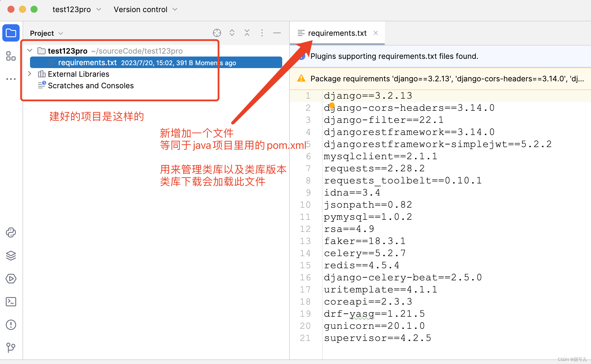Click line 1 django==3.2.13

(x=368, y=95)
